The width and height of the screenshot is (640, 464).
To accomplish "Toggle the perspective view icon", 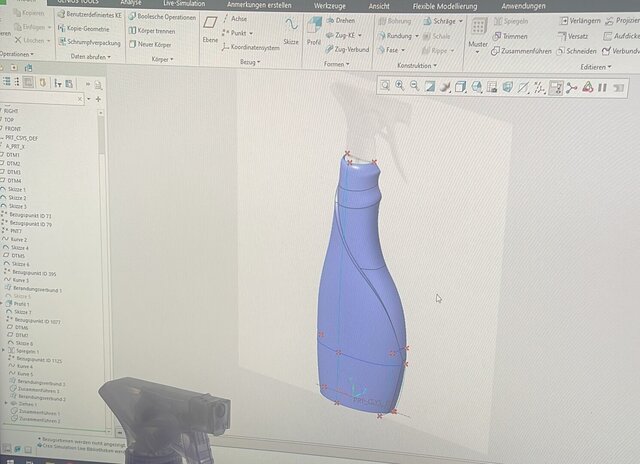I will pos(507,87).
